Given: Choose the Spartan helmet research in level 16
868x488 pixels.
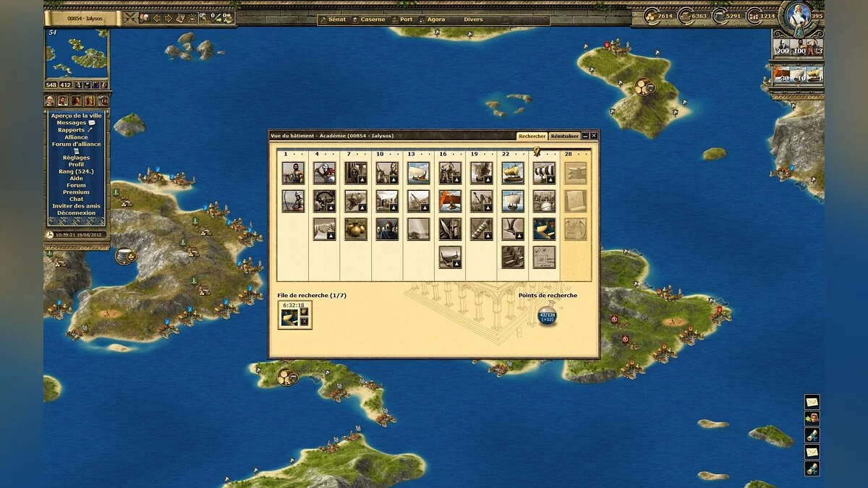Looking at the screenshot, I should coord(450,229).
